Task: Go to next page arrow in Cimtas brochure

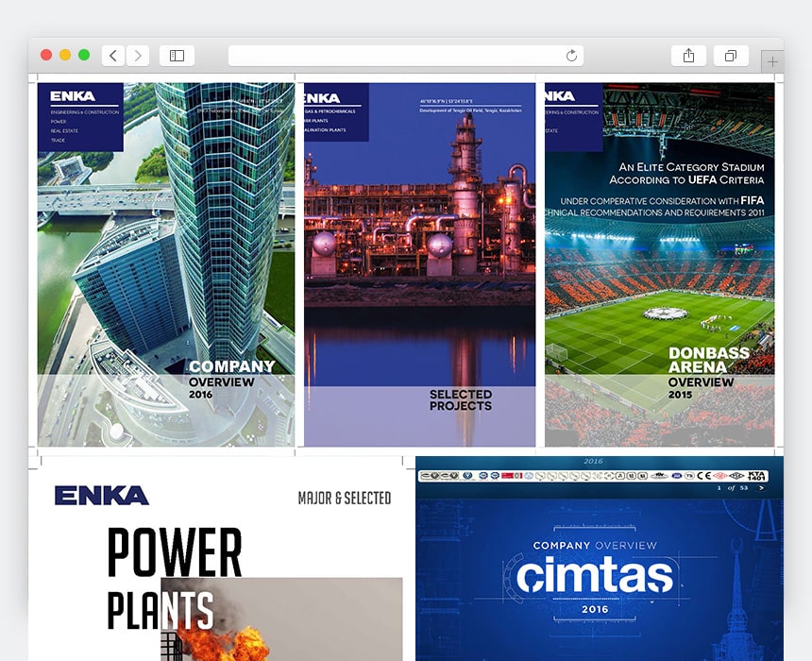Action: pos(762,488)
